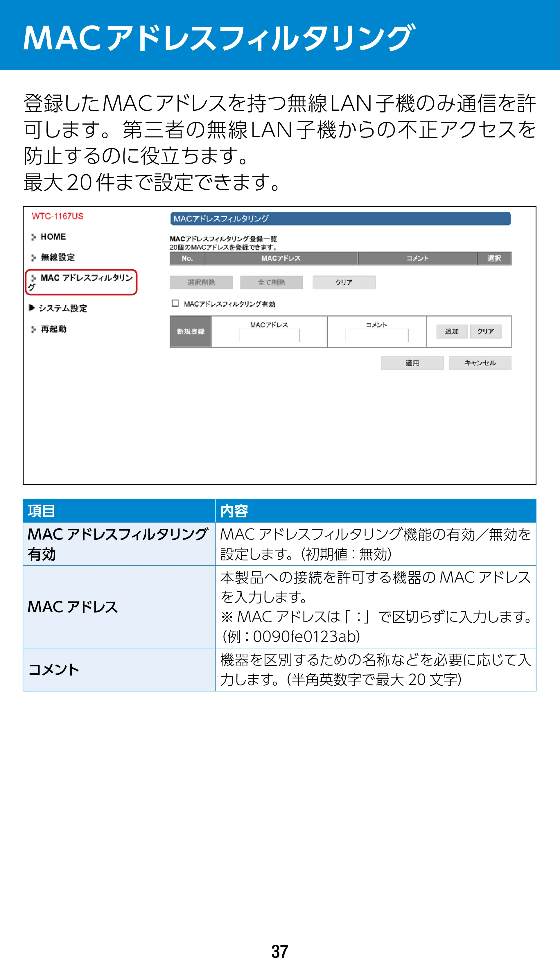Click the blue MACアドレスフィルタリング panel title bar
The width and height of the screenshot is (560, 980).
pyautogui.click(x=340, y=219)
